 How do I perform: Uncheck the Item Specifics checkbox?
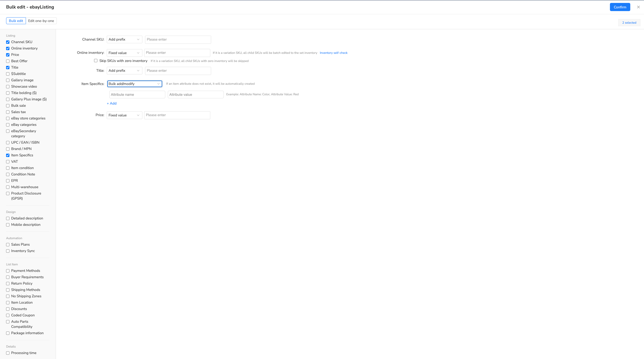[8, 155]
